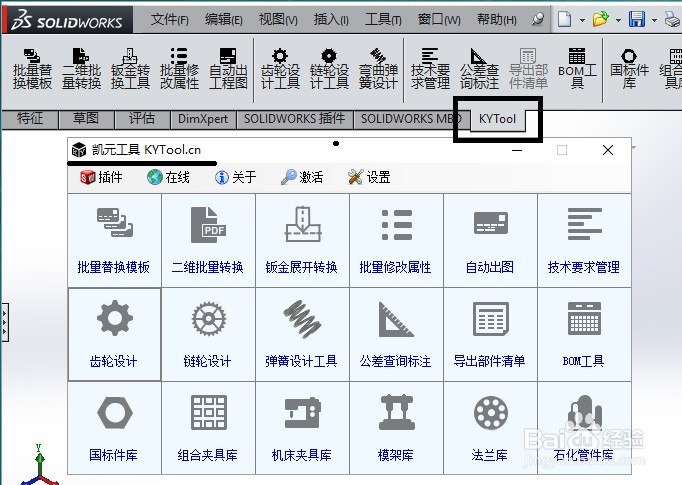682x485 pixels.
Task: Minimize the KYTool window
Action: pos(517,150)
